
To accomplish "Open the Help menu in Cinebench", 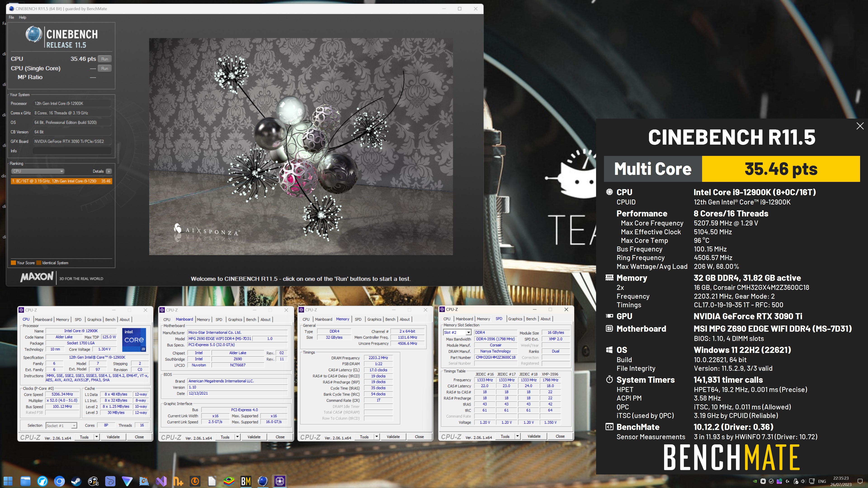I will point(23,17).
